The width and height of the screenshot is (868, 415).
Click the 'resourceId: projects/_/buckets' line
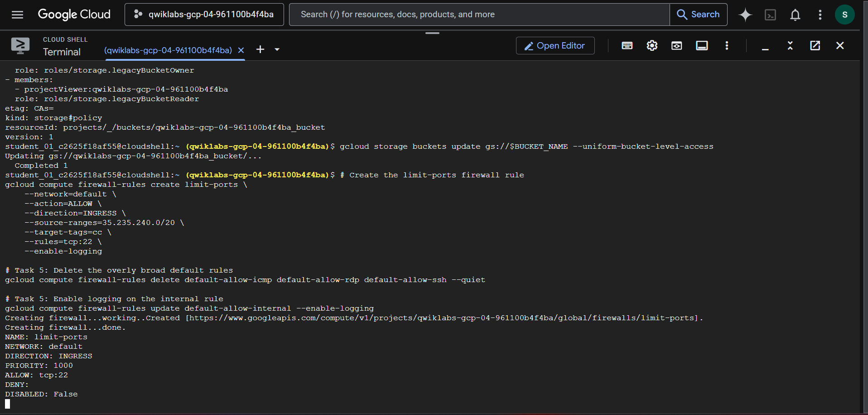[x=165, y=127]
